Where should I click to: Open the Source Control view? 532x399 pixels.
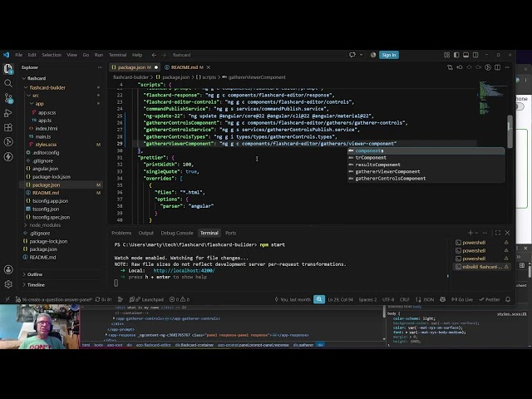8,98
